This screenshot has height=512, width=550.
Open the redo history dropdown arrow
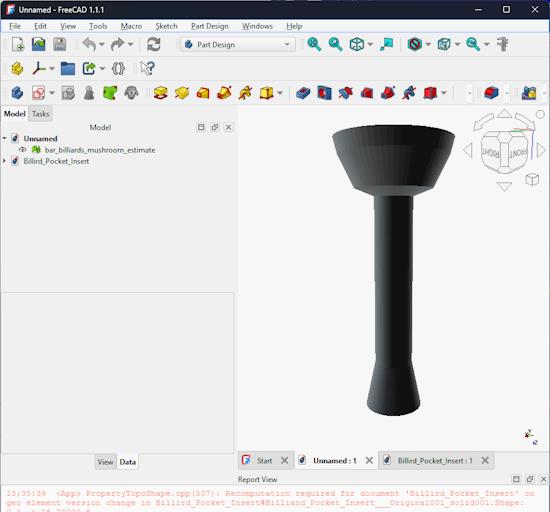click(130, 45)
